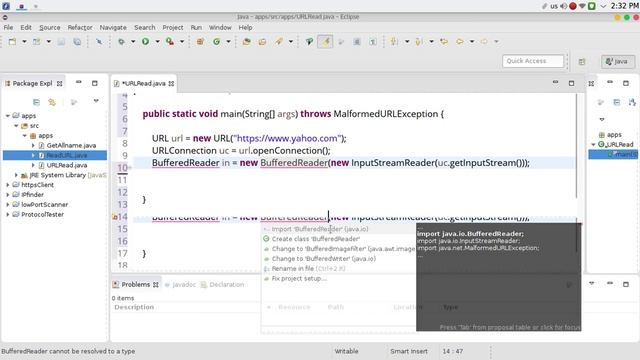Screen dimensions: 640x360
Task: Click the Quick Access search field
Action: click(533, 61)
